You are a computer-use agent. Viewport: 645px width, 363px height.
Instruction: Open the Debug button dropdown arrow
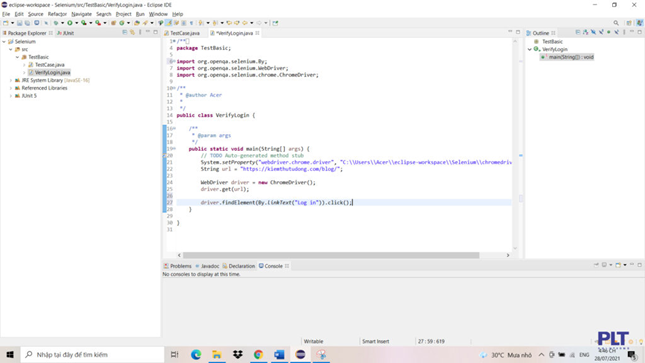tap(63, 23)
